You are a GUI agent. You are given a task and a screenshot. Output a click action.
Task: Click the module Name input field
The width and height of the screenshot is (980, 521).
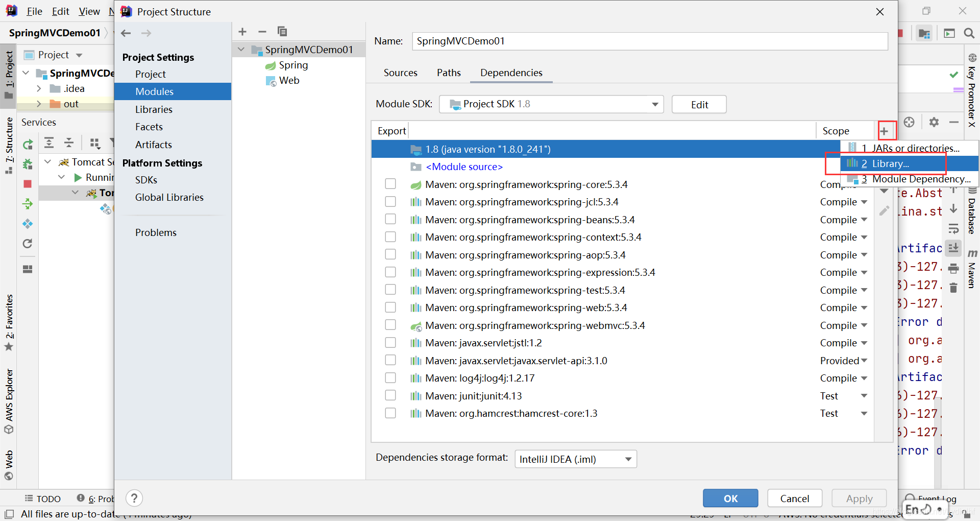650,41
